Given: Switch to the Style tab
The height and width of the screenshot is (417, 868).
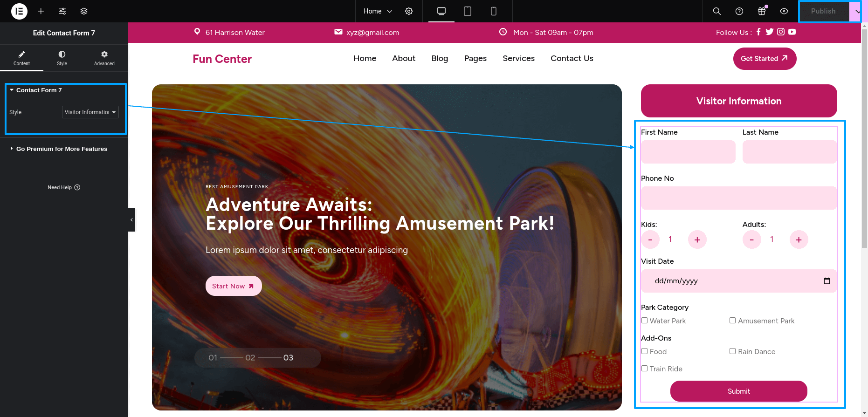Looking at the screenshot, I should click(x=62, y=58).
